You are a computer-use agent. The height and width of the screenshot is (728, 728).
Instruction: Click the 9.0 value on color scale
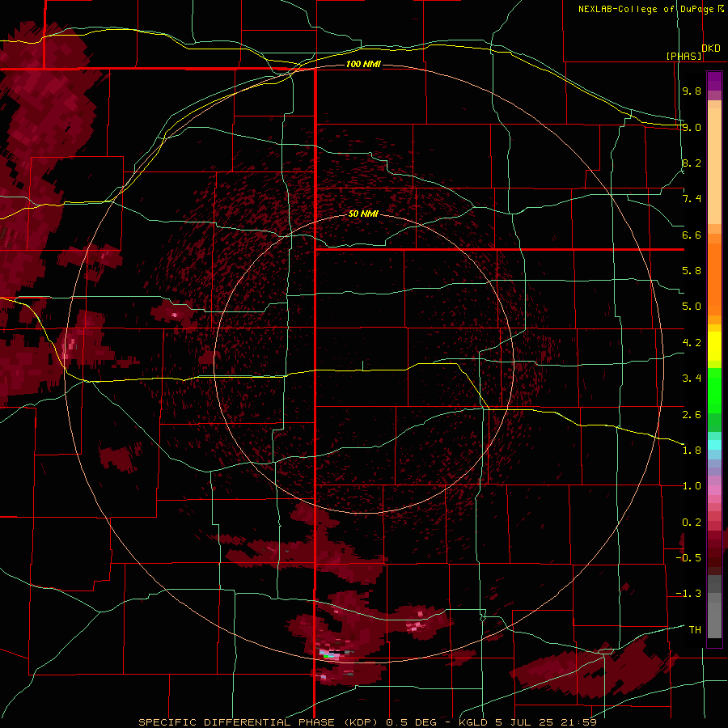[x=692, y=127]
